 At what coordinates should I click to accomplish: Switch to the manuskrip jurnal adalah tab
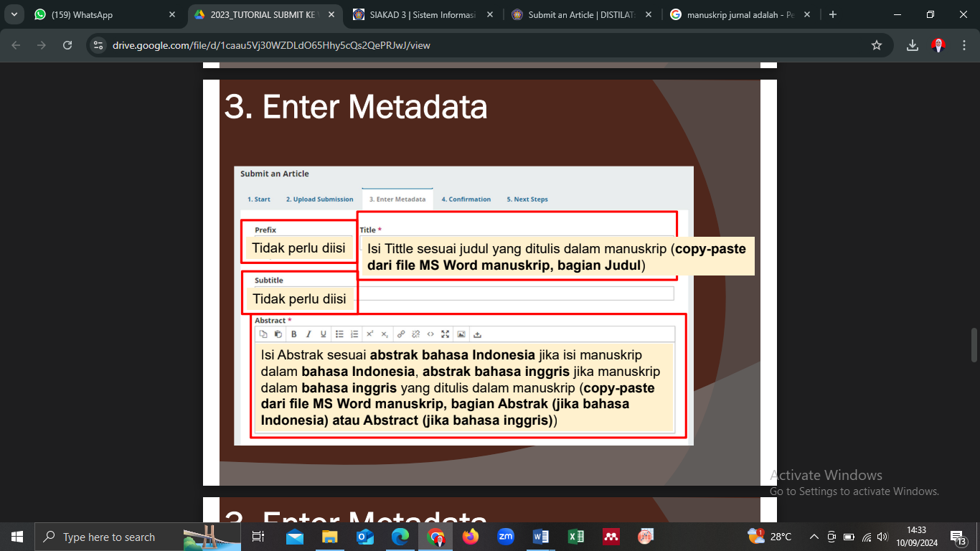[741, 14]
